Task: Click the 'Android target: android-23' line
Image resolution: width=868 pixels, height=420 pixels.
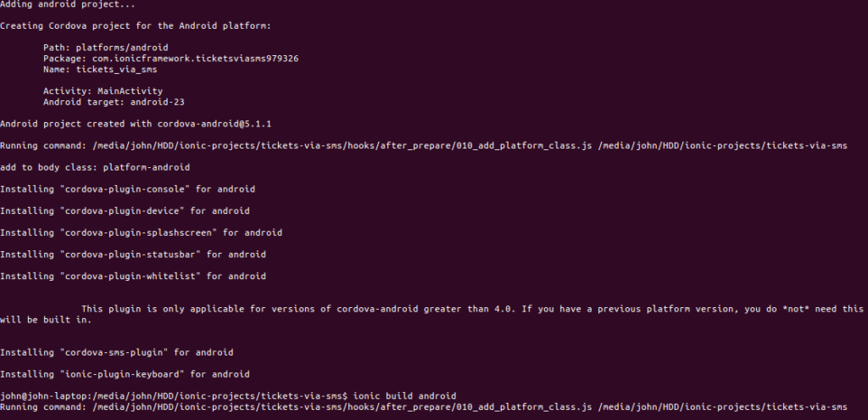Action: tap(114, 103)
